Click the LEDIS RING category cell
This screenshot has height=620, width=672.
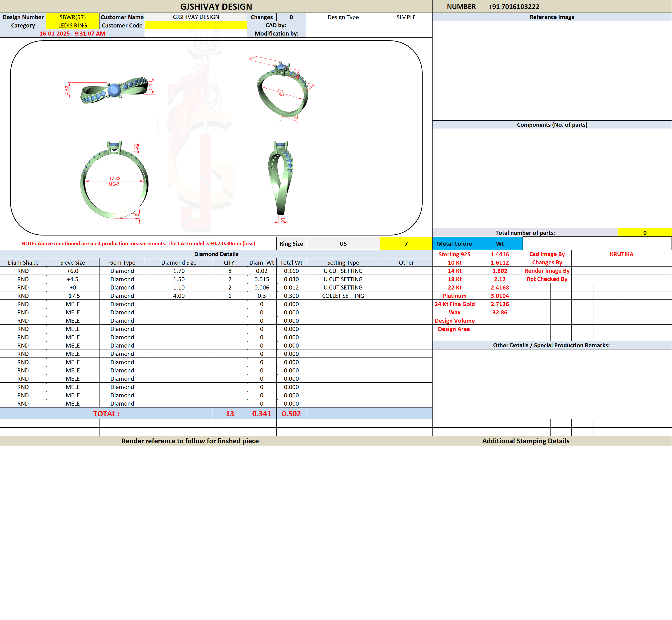point(72,26)
